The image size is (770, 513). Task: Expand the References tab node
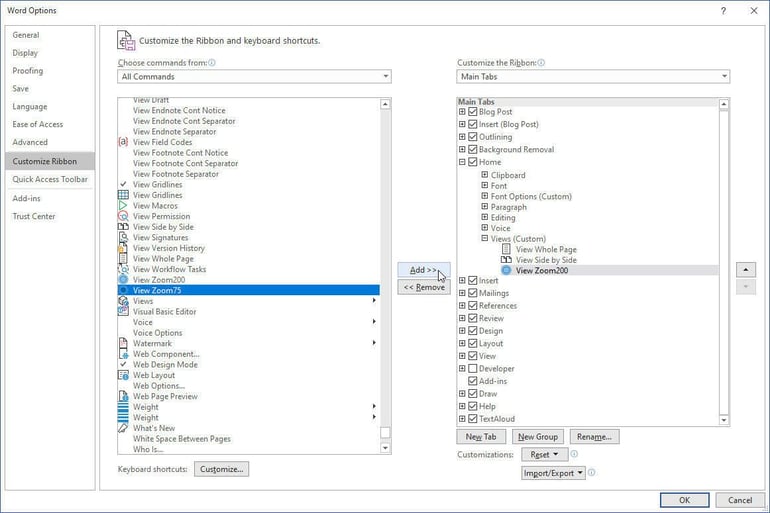pyautogui.click(x=462, y=305)
